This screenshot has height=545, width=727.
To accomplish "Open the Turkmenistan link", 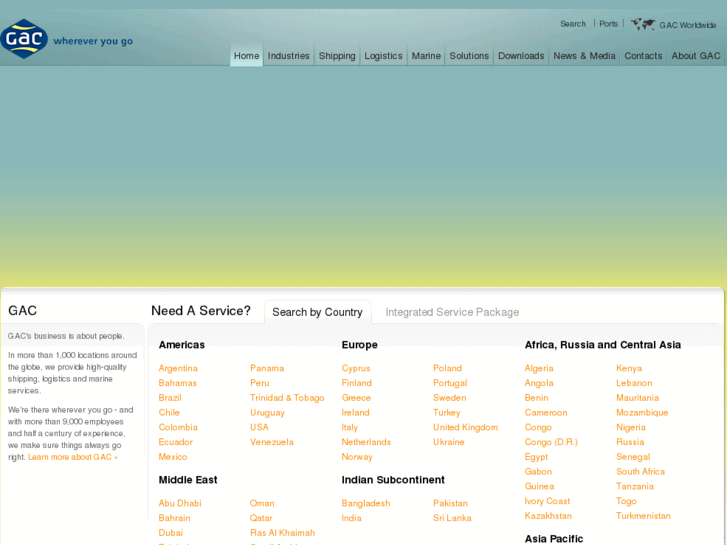I will coord(643,516).
